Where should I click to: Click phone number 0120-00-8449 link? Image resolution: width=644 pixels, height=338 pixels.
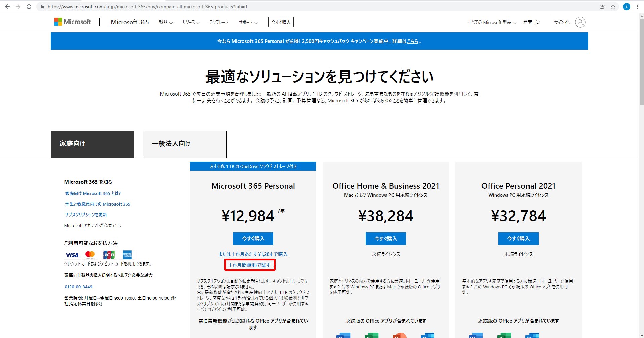[79, 287]
